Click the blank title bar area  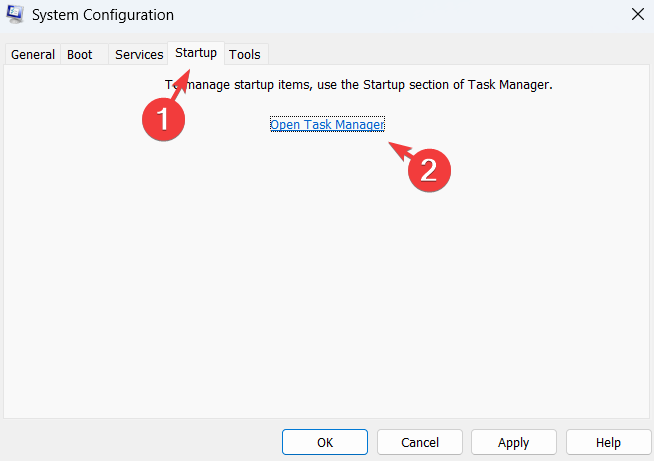400,15
